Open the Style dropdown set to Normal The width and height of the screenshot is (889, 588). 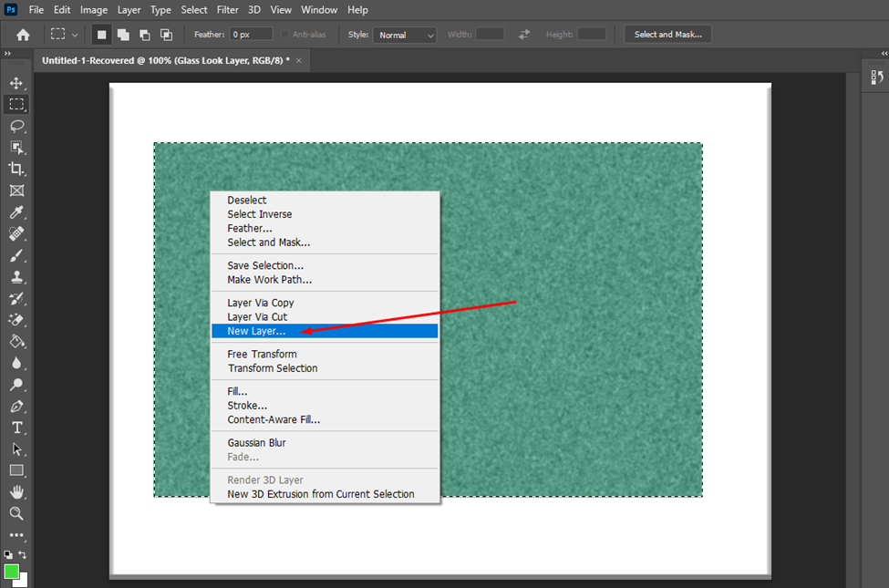point(405,35)
